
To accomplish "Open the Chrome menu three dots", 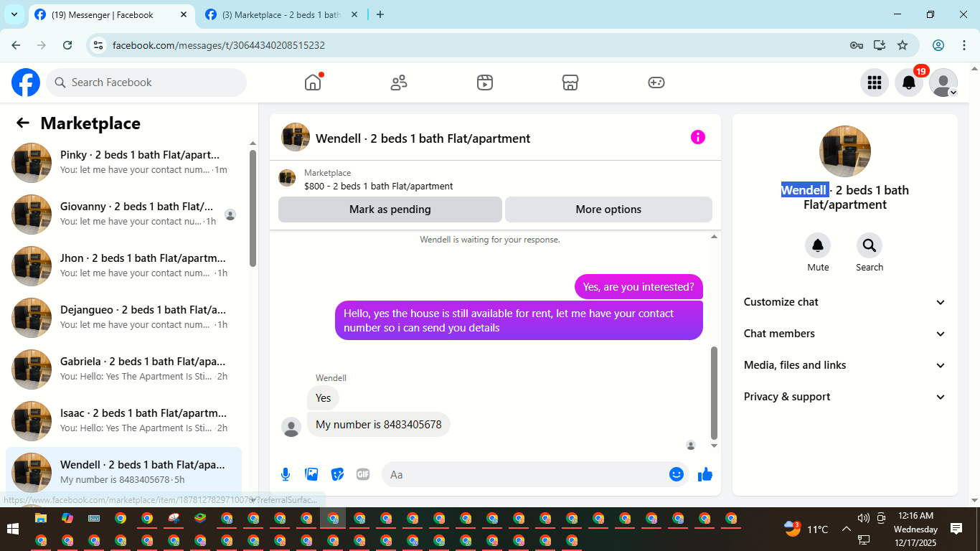I will [964, 45].
